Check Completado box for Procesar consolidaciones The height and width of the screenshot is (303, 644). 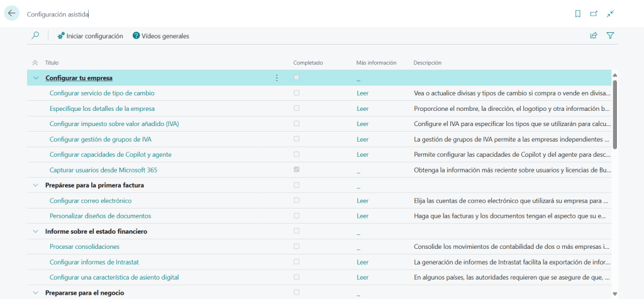pos(296,246)
